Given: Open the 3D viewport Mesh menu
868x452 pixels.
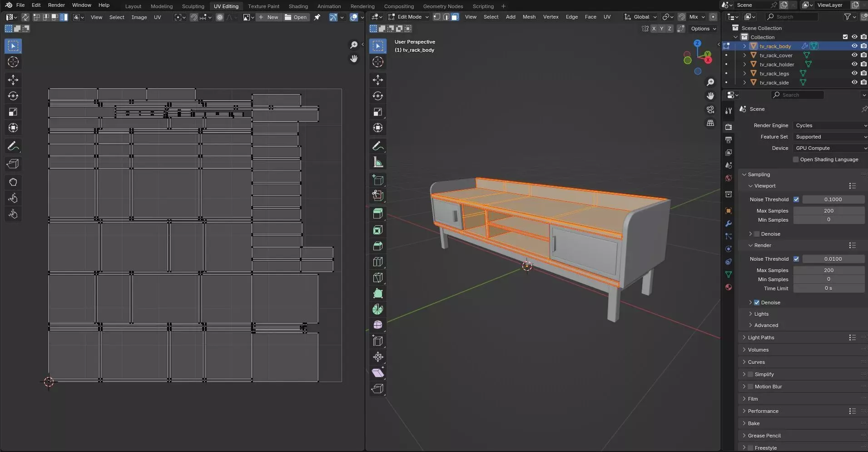Looking at the screenshot, I should pos(529,17).
